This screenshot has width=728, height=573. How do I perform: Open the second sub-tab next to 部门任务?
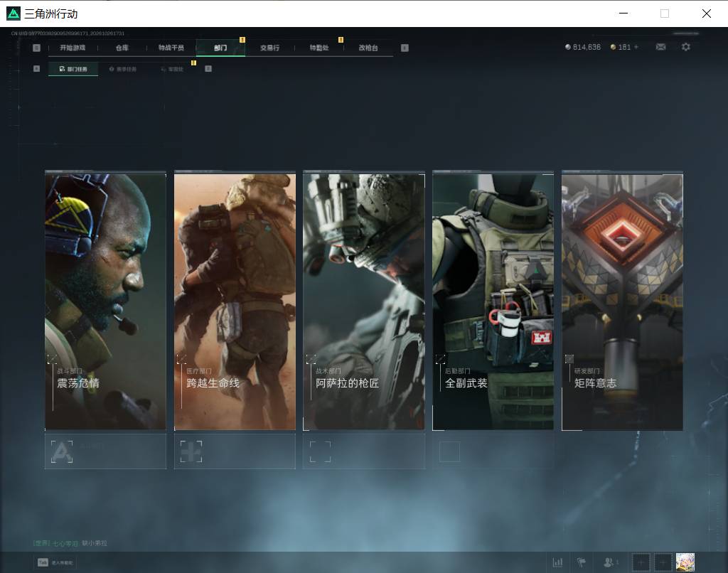[x=123, y=69]
